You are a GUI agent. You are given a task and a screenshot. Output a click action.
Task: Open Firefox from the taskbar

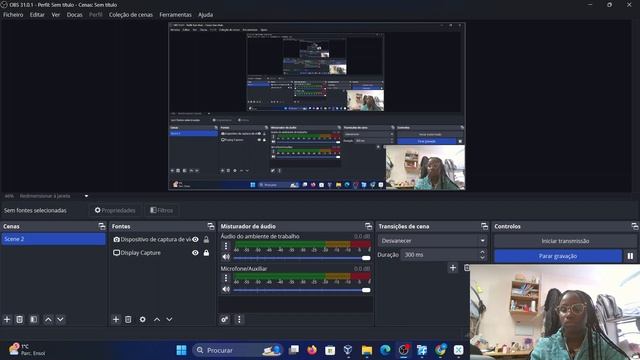[312, 350]
